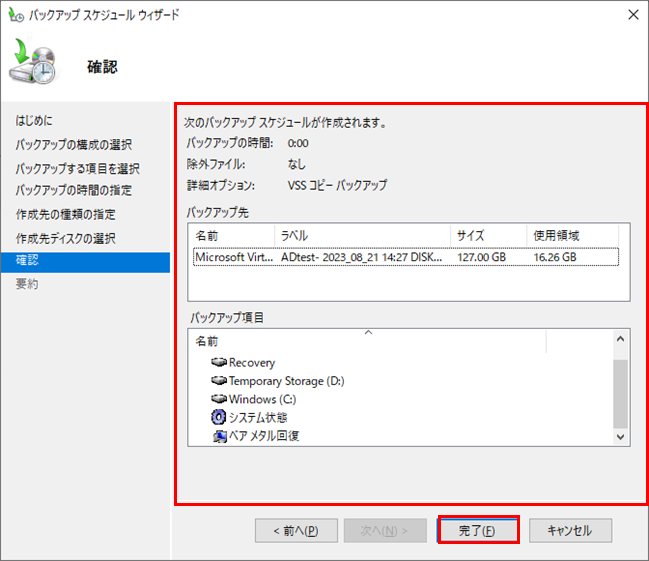Select the ベア メタル回復 item text
Viewport: 649px width, 561px height.
[x=264, y=436]
